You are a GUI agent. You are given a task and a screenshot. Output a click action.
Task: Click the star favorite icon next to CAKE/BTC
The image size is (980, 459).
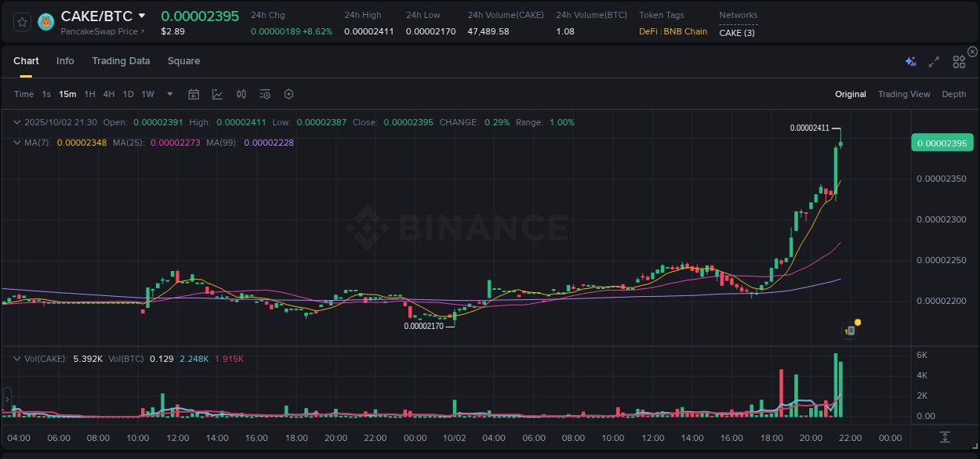click(22, 22)
